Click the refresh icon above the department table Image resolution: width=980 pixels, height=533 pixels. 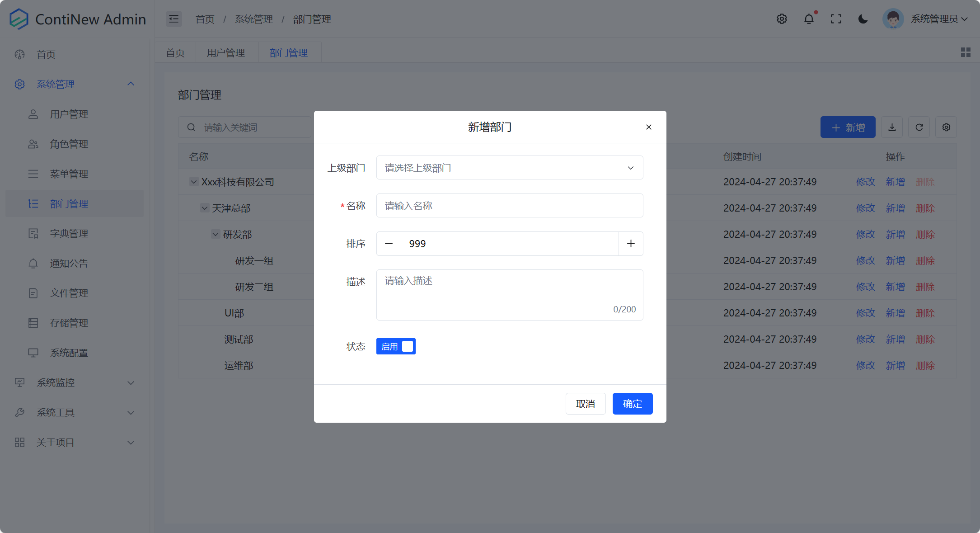coord(919,127)
